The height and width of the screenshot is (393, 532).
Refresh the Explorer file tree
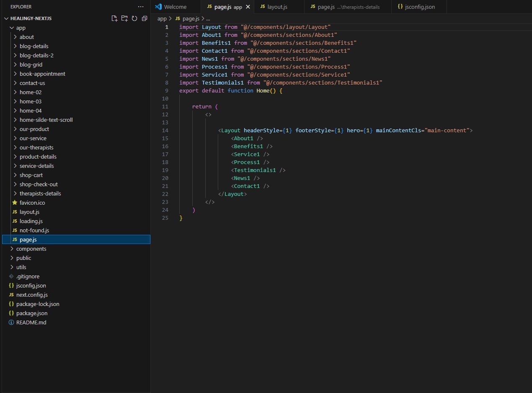(x=134, y=18)
